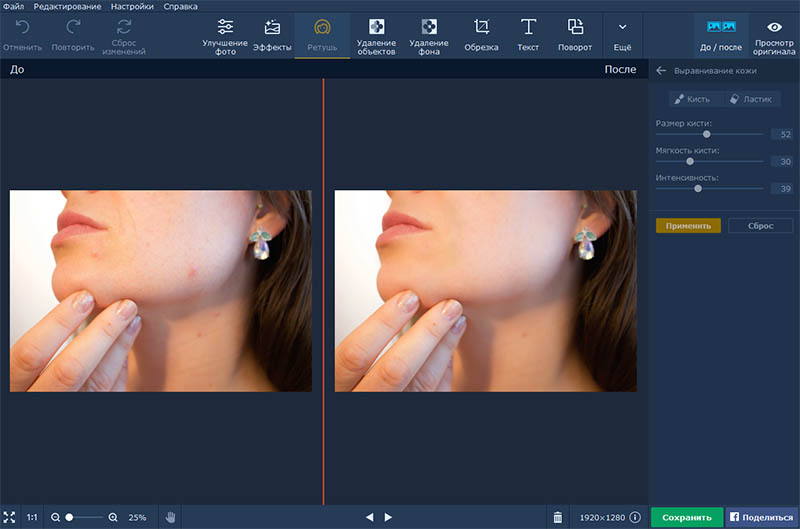Open the Файл menu

(13, 6)
